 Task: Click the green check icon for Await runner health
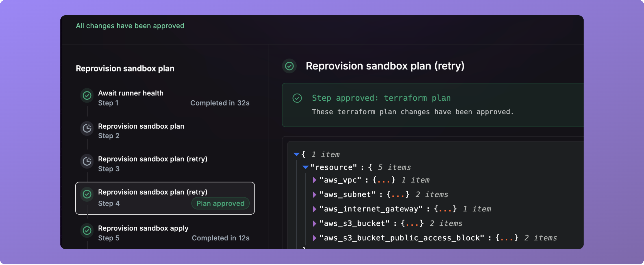coord(87,95)
